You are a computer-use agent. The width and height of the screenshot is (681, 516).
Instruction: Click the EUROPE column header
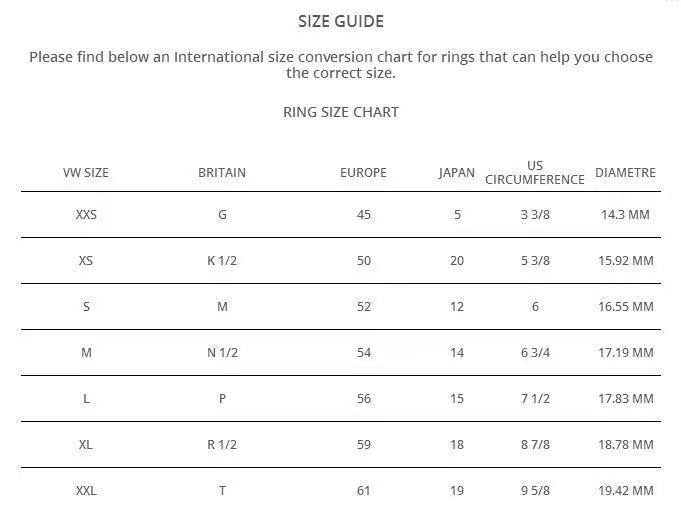pyautogui.click(x=363, y=173)
